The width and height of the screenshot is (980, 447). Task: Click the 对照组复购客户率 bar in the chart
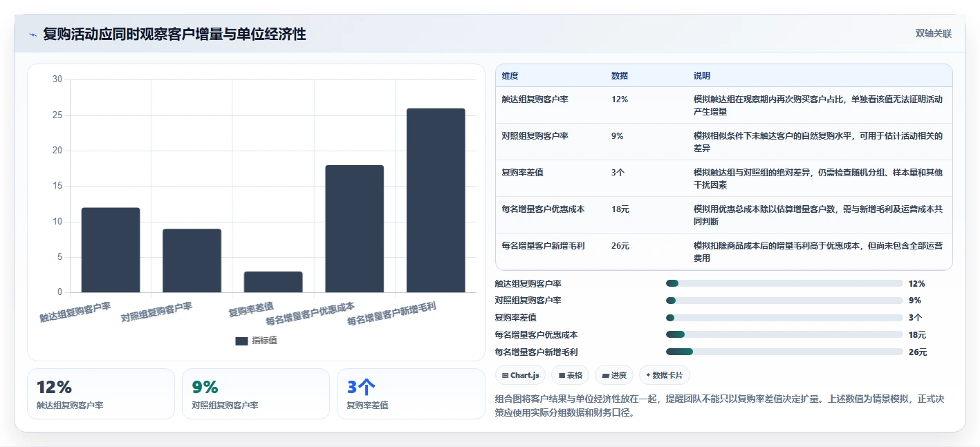coord(192,260)
